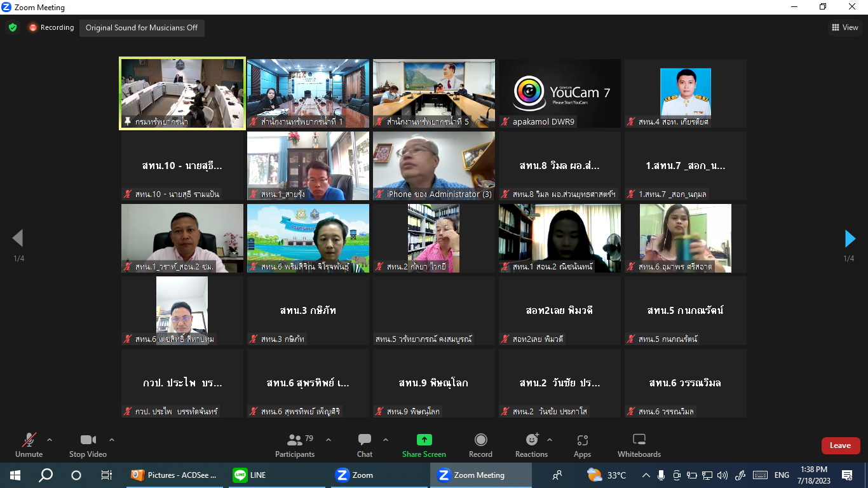Image resolution: width=868 pixels, height=488 pixels.
Task: Start recording with Record button
Action: 480,445
